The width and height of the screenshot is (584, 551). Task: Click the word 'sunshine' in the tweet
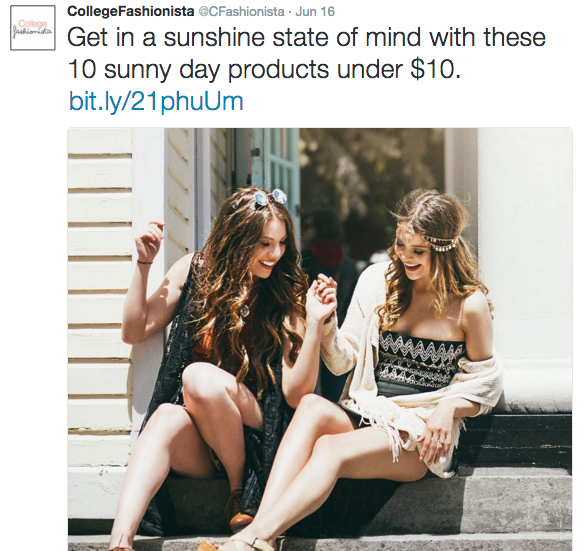[214, 38]
